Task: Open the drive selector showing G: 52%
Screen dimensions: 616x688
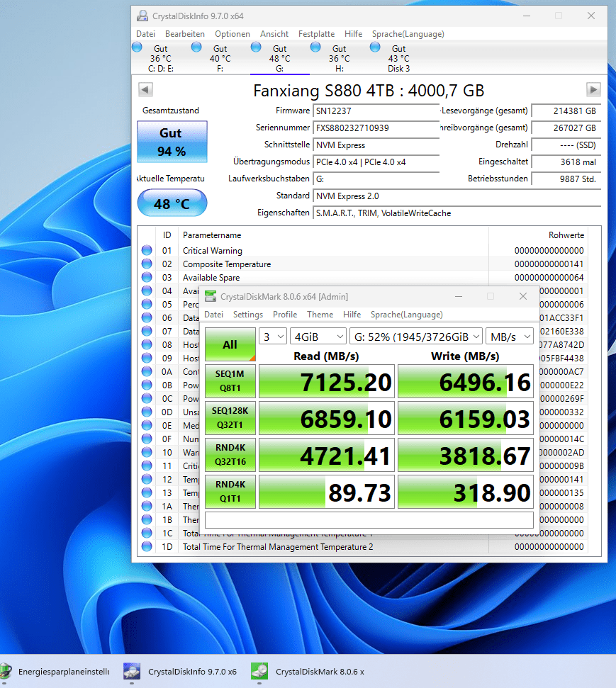Action: tap(416, 337)
